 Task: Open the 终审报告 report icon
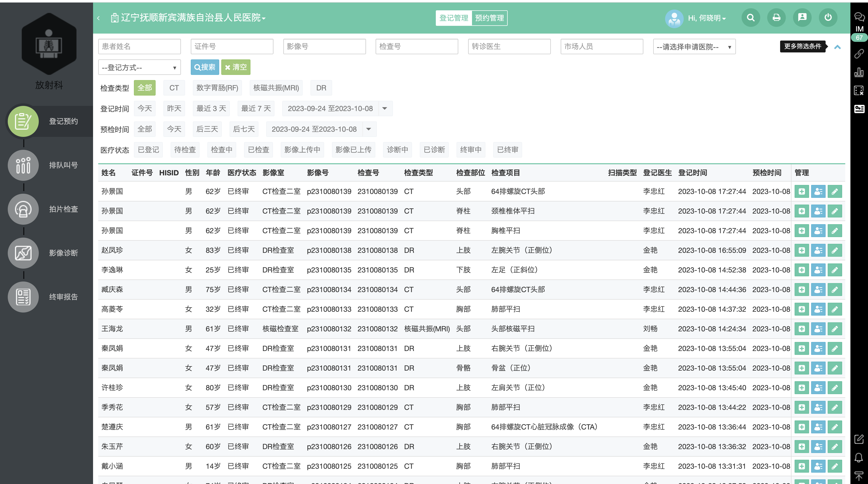coord(23,297)
